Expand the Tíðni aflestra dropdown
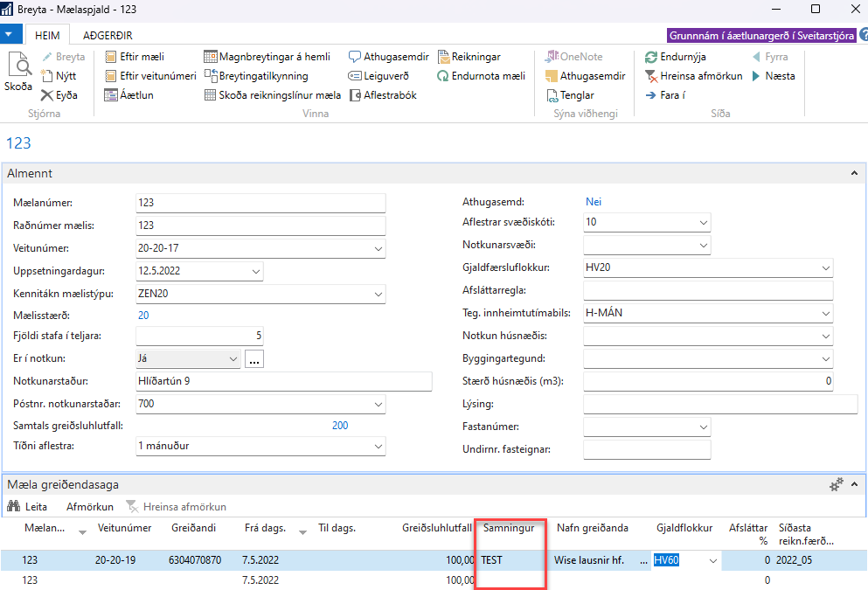The height and width of the screenshot is (590, 868). pos(378,446)
